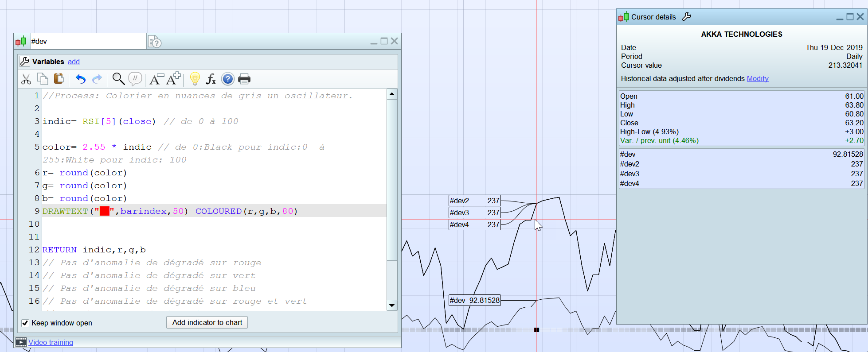The height and width of the screenshot is (352, 868).
Task: Open the blue help question icon
Action: [227, 79]
